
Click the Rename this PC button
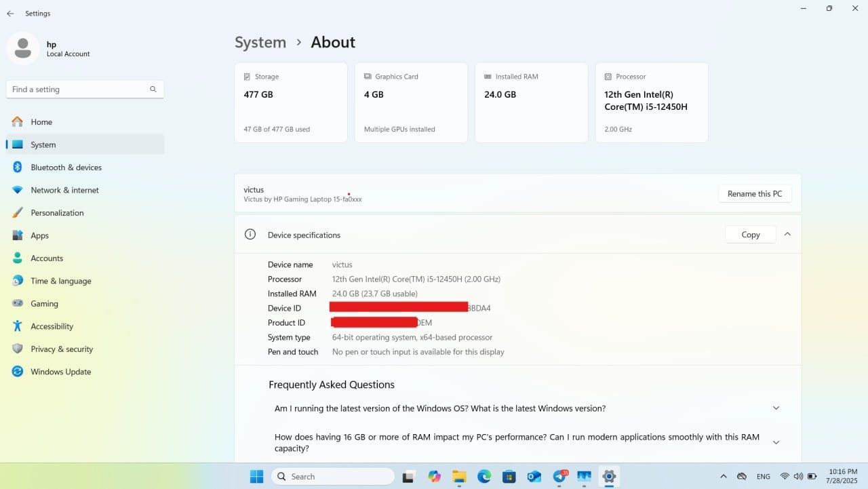pos(755,194)
